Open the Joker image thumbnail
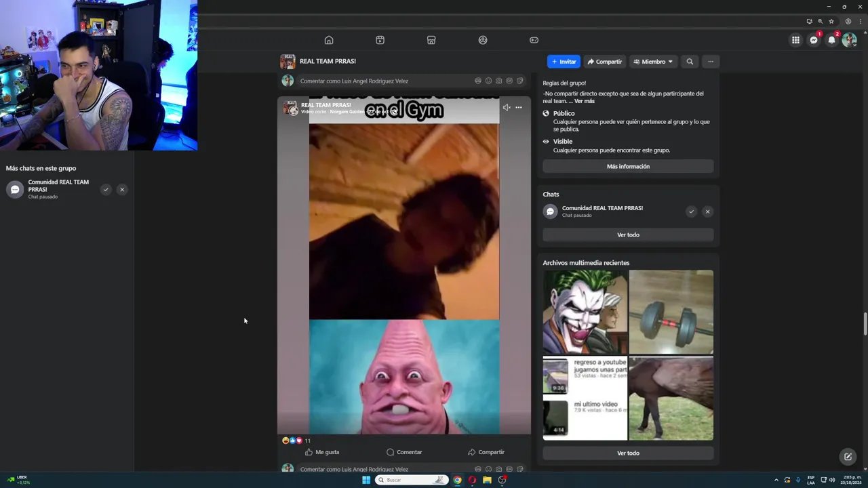 click(585, 312)
